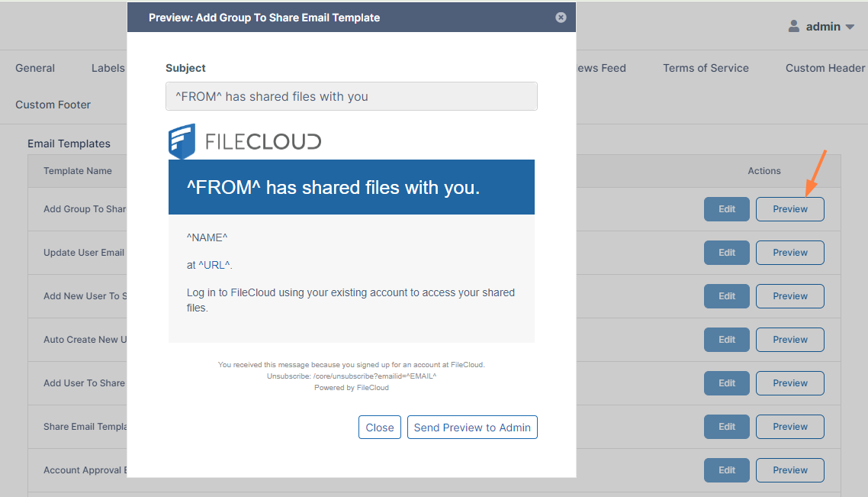Open the General tab
Viewport: 868px width, 497px height.
[x=35, y=68]
